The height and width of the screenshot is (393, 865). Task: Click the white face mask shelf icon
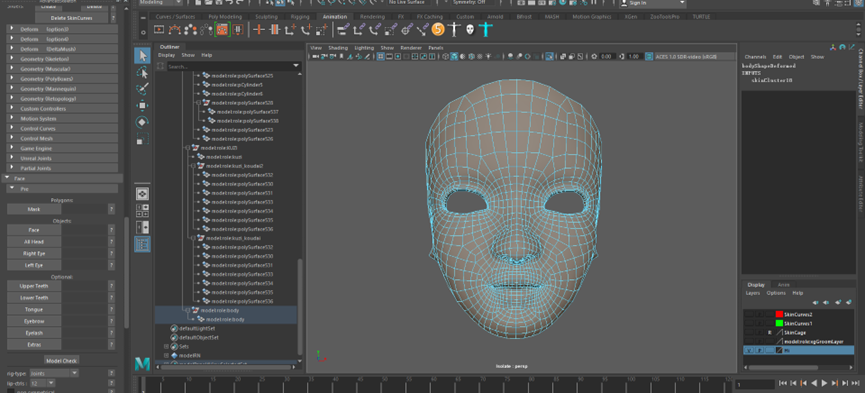pyautogui.click(x=469, y=29)
